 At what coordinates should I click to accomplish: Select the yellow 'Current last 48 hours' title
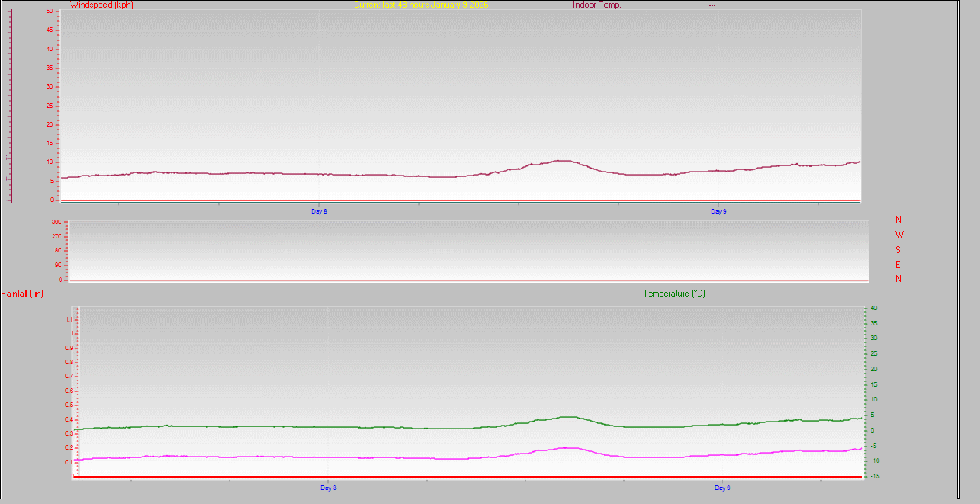tap(421, 5)
